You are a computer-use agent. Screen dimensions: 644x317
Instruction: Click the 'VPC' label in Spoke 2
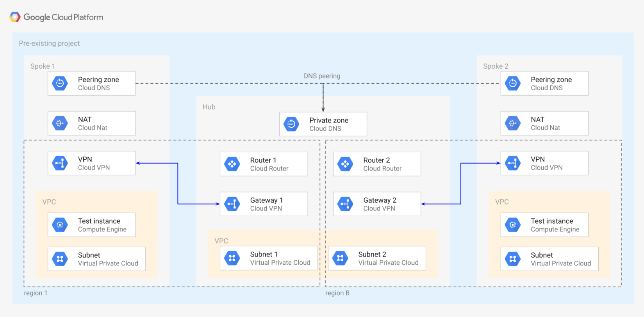(502, 202)
